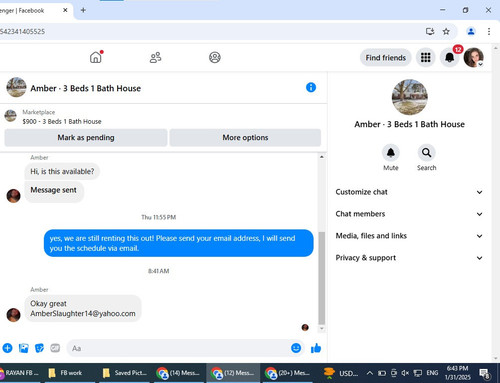
Task: Switch to (20+) Mes... Chrome taskbar window
Action: pos(287,373)
